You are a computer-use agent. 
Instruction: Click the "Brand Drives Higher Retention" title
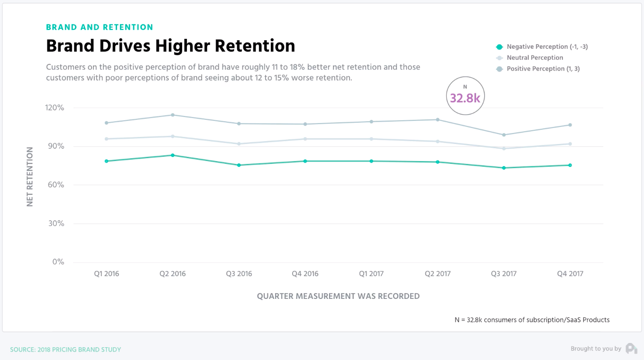170,46
